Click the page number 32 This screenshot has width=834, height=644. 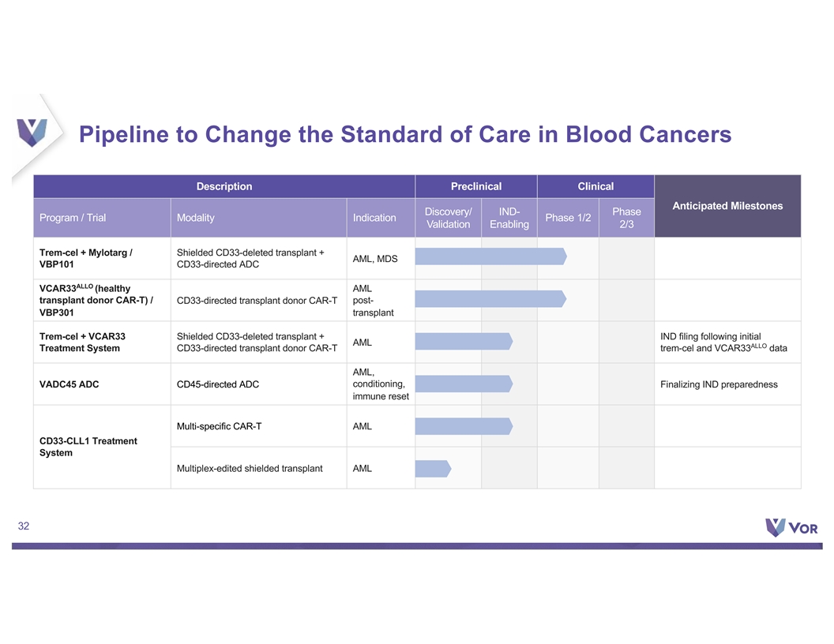[24, 526]
